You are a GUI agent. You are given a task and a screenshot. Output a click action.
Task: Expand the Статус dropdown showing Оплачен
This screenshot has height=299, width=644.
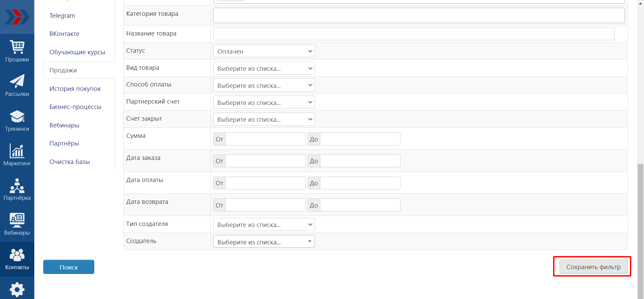click(264, 51)
